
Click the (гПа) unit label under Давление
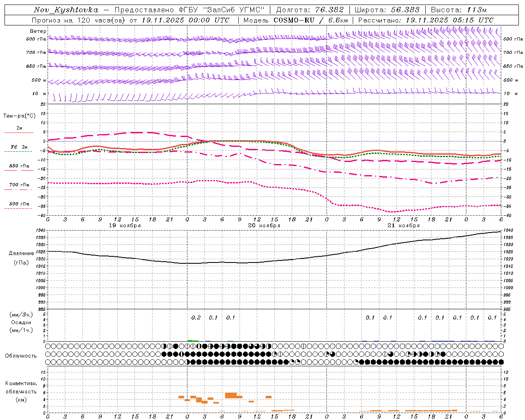[x=21, y=263]
